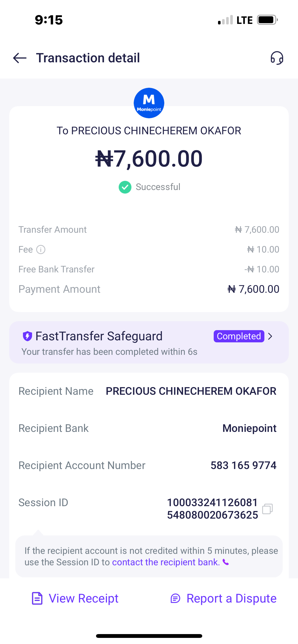Tap the home indicator bar
The width and height of the screenshot is (298, 644).
[x=149, y=636]
